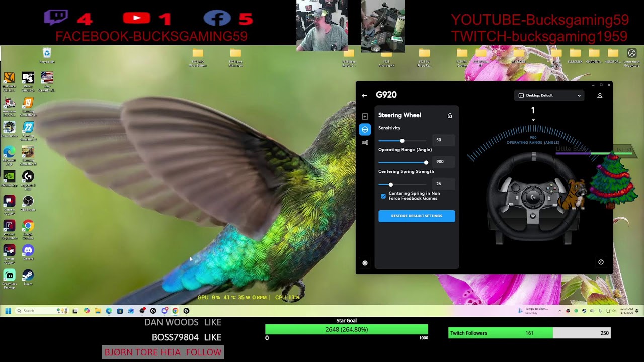The height and width of the screenshot is (362, 644).
Task: Open NVIDIA App desktop shortcut
Action: click(9, 179)
